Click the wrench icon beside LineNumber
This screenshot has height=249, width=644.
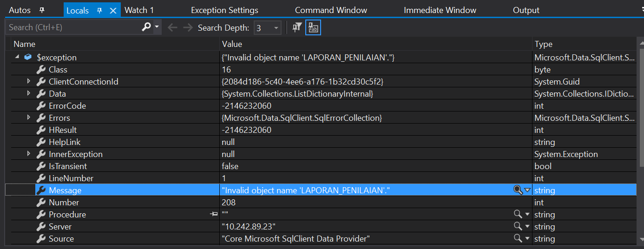click(41, 178)
